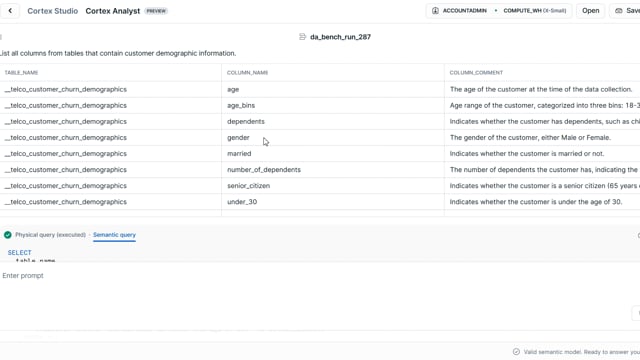Click the ACCOUNTADMIN role user icon
The width and height of the screenshot is (640, 360).
click(x=435, y=11)
